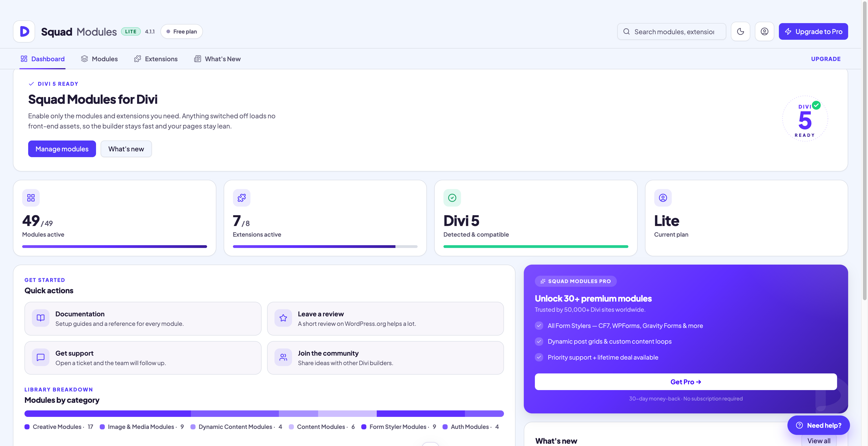The image size is (868, 446).
Task: Open the Modules tab
Action: tap(99, 59)
